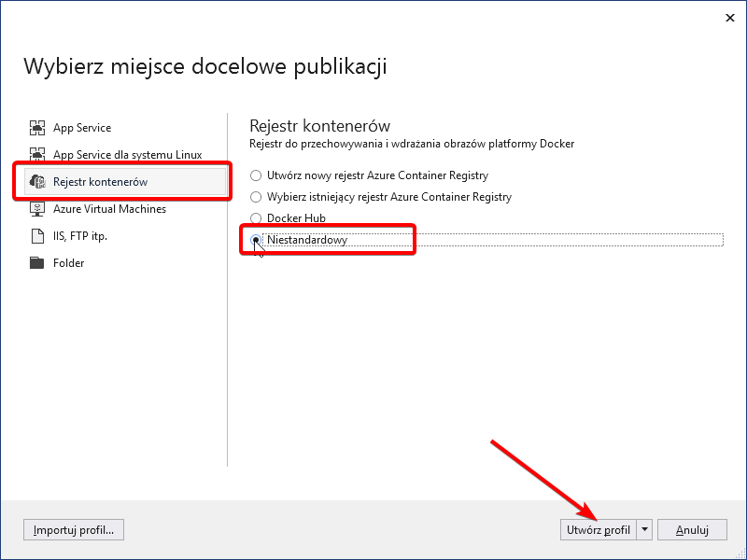747x560 pixels.
Task: Choose 'Wybierz istniejący rejestr Azure Container Registry' option
Action: point(256,197)
